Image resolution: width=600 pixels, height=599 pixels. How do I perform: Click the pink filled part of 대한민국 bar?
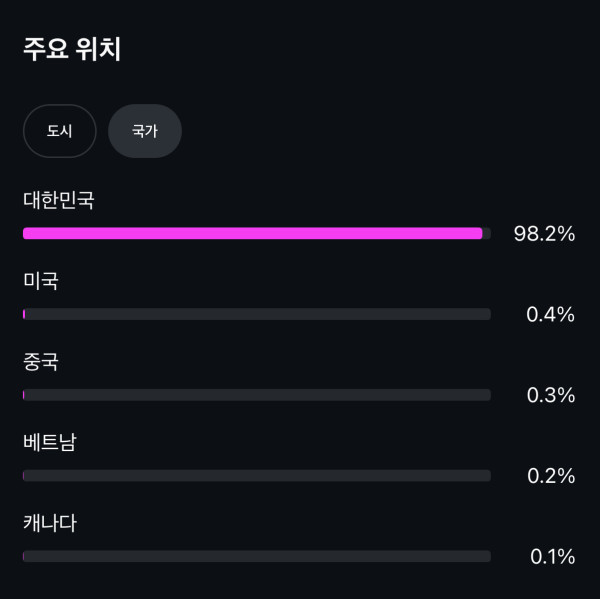[252, 233]
